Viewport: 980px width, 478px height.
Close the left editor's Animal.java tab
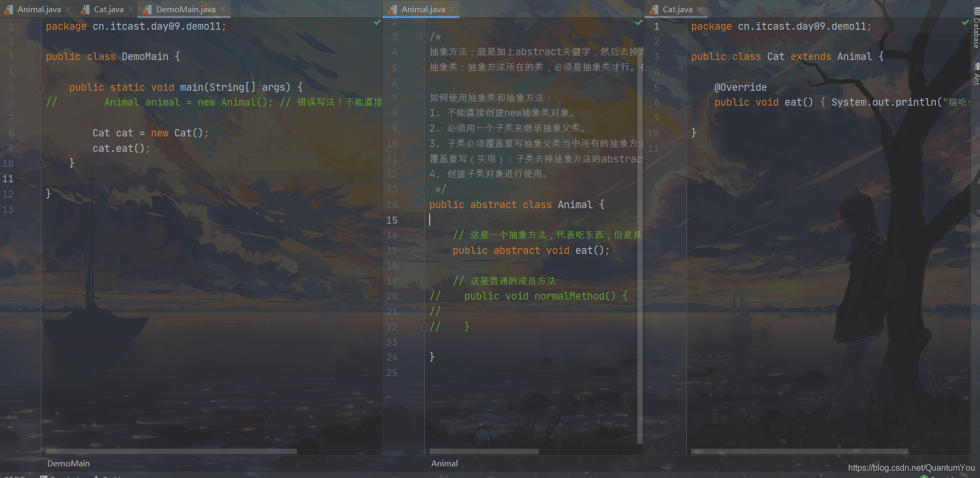coord(68,9)
